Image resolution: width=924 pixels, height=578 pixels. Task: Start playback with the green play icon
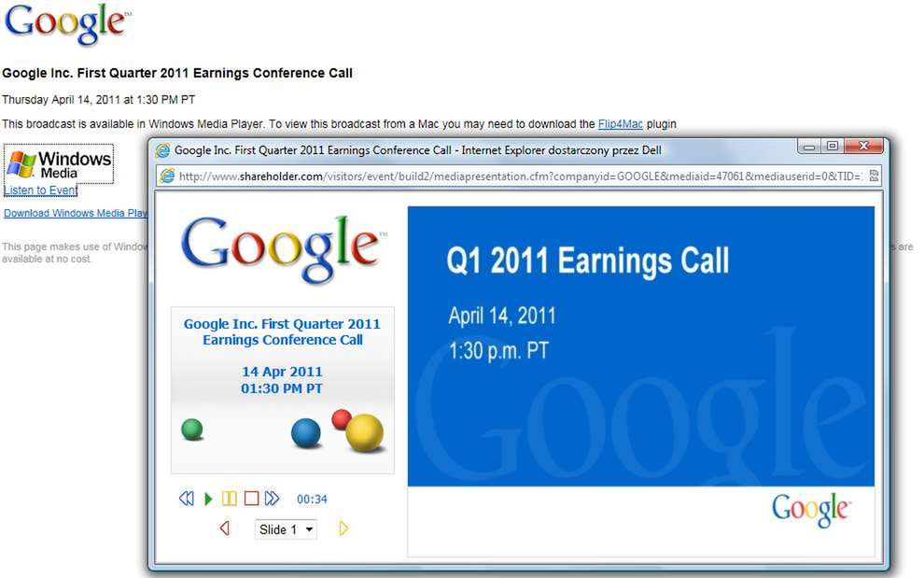click(208, 499)
